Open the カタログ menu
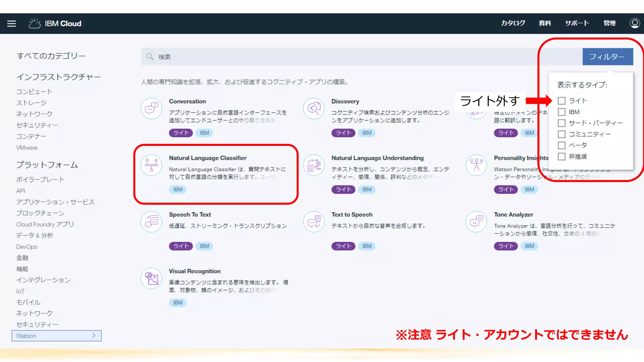The image size is (644, 362). click(x=513, y=23)
